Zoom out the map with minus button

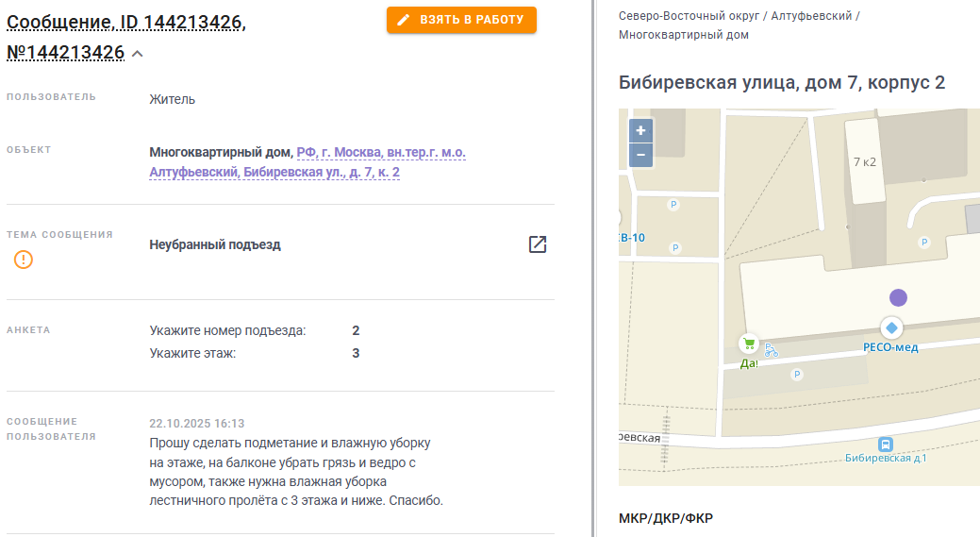(640, 155)
